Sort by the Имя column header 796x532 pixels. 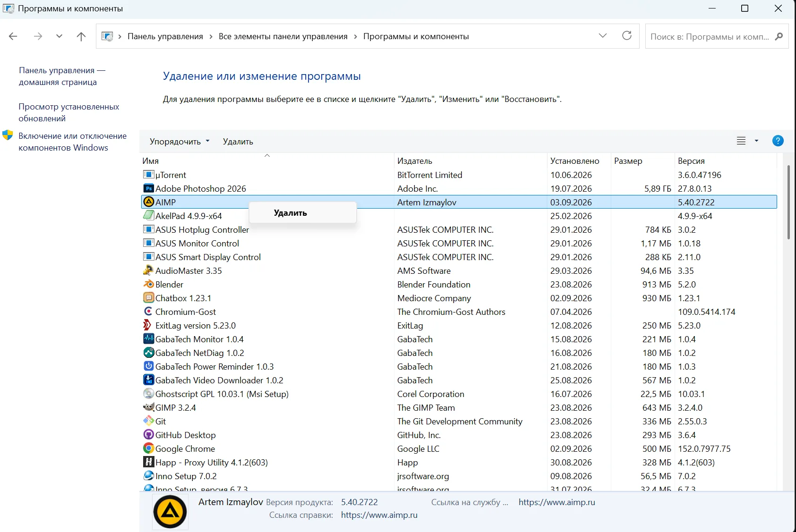tap(267, 161)
